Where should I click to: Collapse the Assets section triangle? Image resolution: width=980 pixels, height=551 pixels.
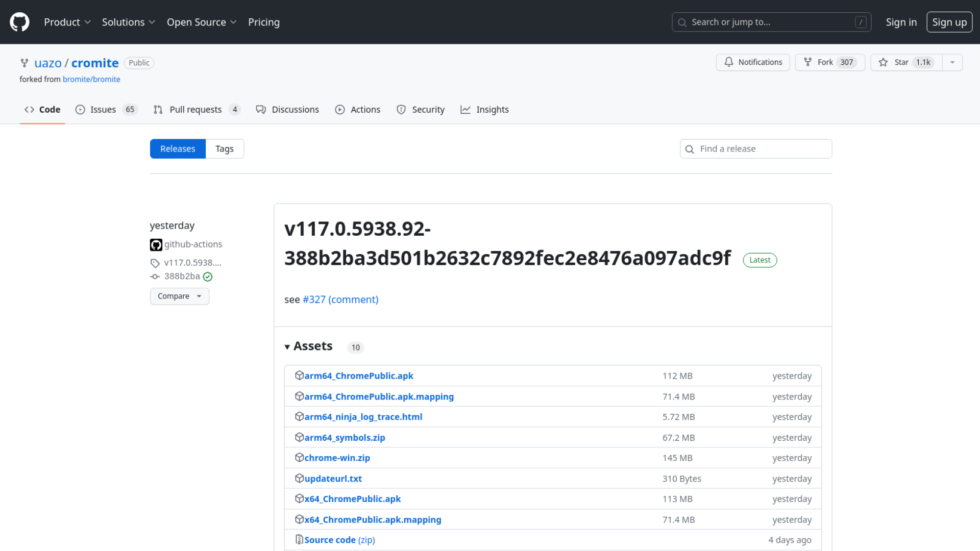tap(287, 347)
